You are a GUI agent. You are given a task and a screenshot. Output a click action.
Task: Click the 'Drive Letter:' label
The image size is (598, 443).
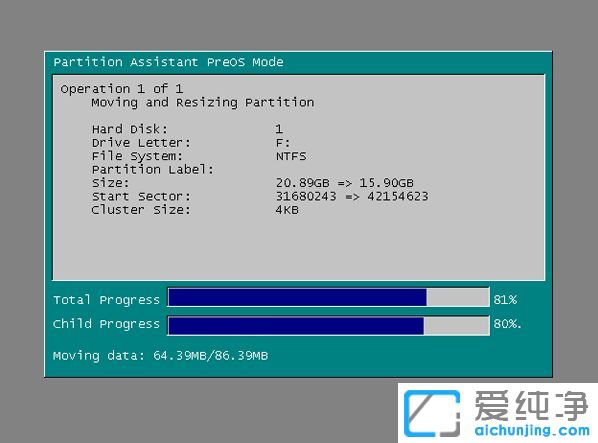(141, 143)
